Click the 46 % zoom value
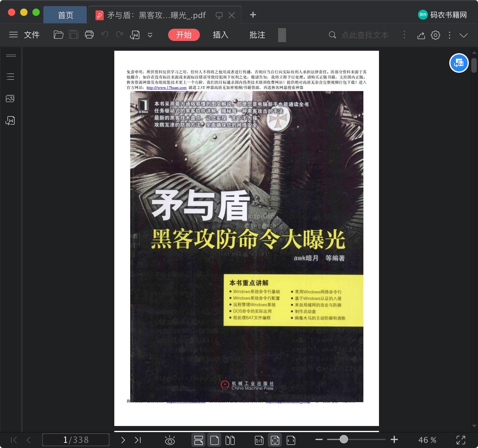 427,440
